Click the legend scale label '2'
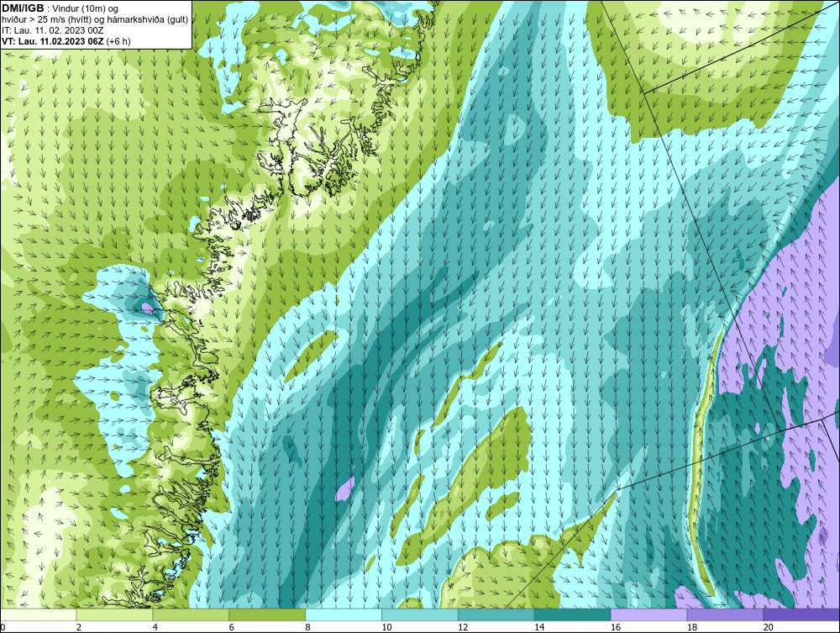Viewport: 840px width, 633px height. point(79,627)
